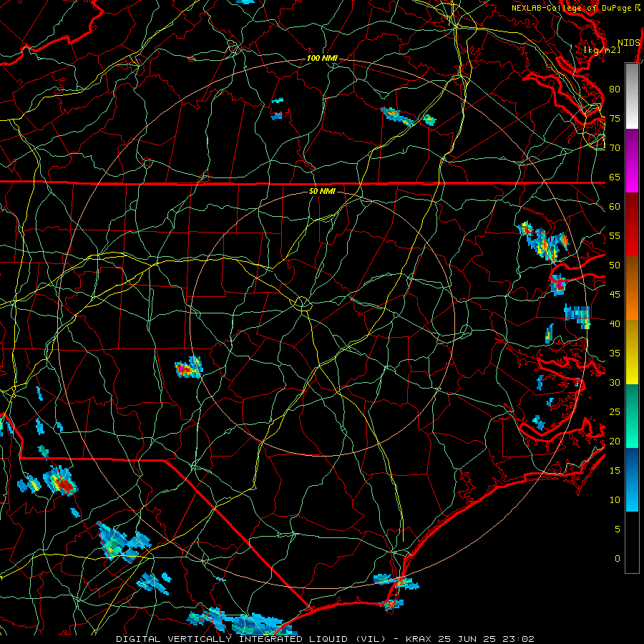
Task: Click the scale value 45
Action: pos(615,295)
